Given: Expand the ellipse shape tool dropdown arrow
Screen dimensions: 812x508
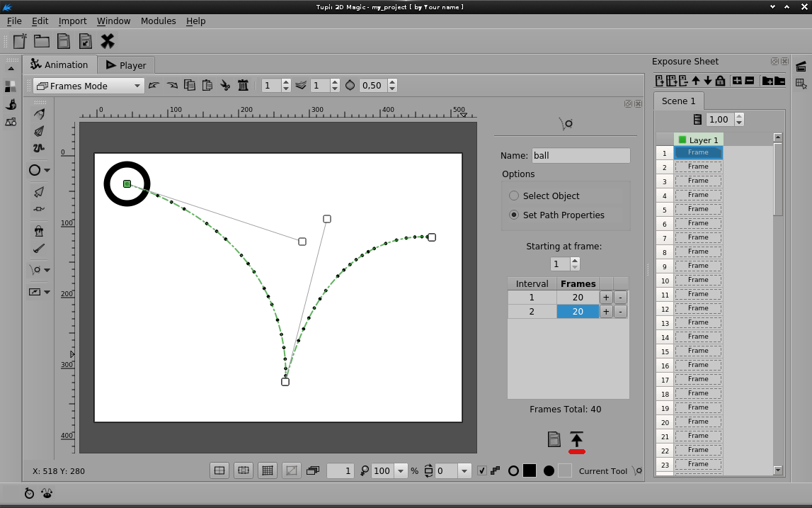Looking at the screenshot, I should 47,171.
